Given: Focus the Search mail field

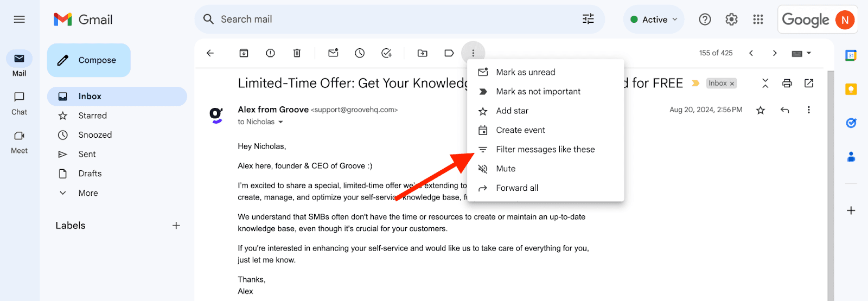Looking at the screenshot, I should (399, 20).
